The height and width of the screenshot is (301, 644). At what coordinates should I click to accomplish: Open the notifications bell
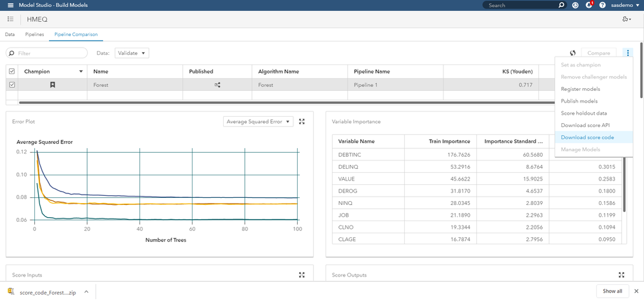[x=589, y=5]
